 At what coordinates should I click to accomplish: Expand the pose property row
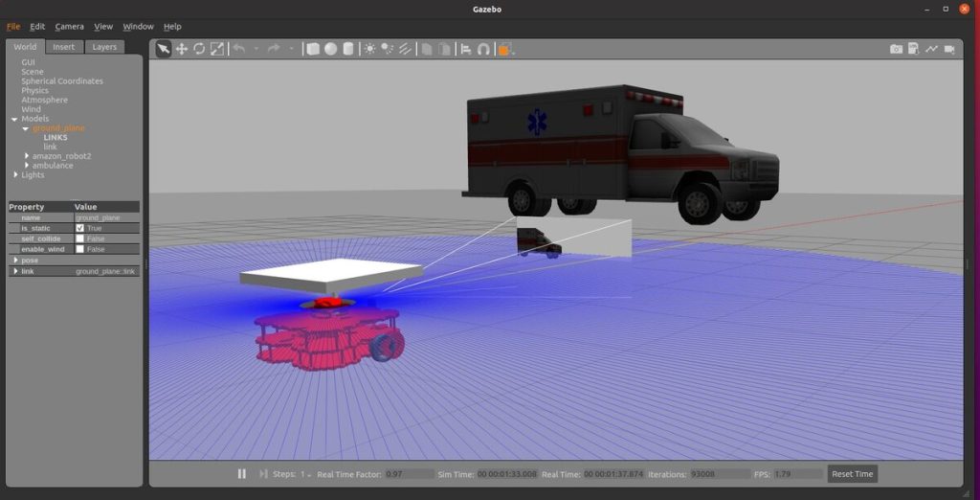[15, 261]
